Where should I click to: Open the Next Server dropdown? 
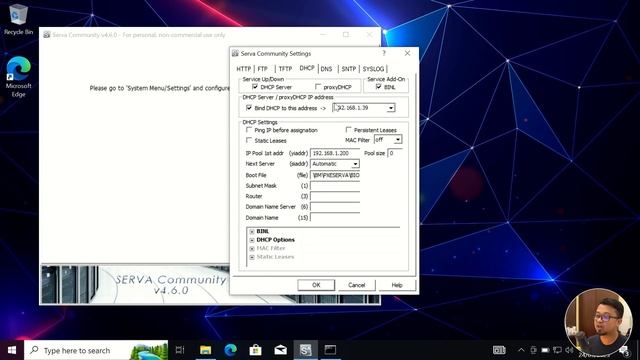356,164
